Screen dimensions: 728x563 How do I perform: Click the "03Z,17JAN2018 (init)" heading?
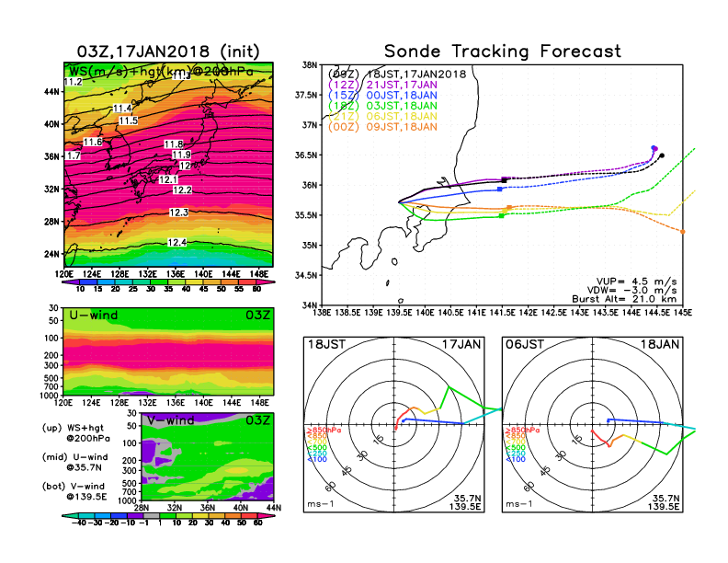coord(168,52)
